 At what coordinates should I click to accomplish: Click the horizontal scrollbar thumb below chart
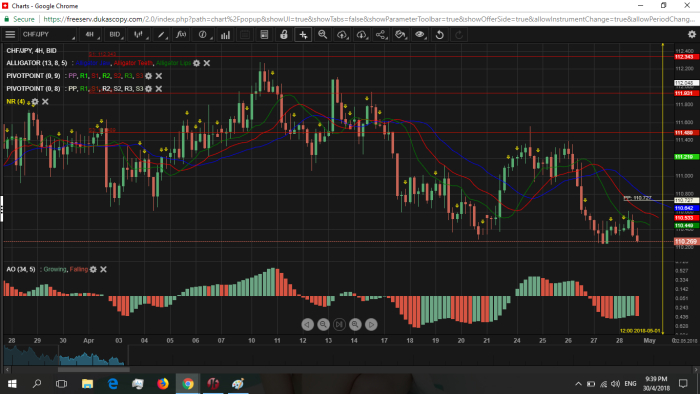(x=93, y=369)
